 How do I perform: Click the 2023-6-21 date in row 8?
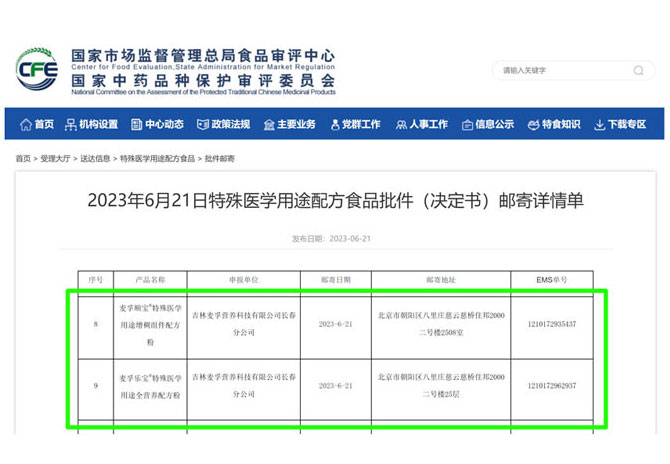coord(336,324)
